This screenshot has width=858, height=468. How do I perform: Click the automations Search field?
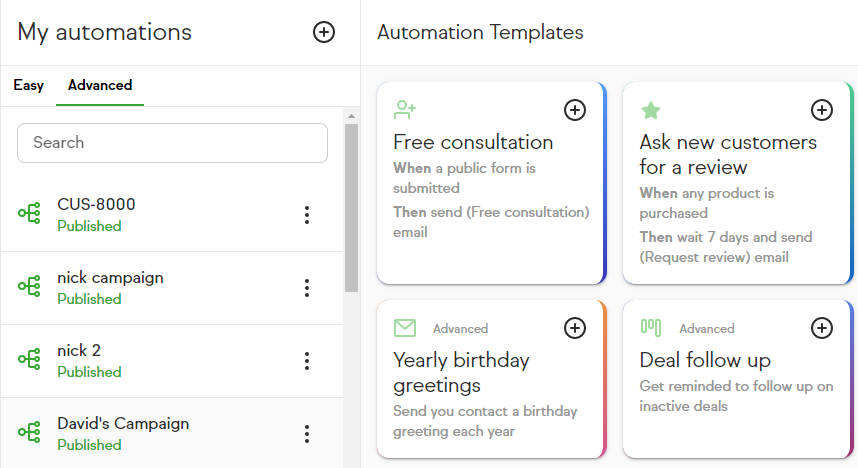tap(172, 143)
